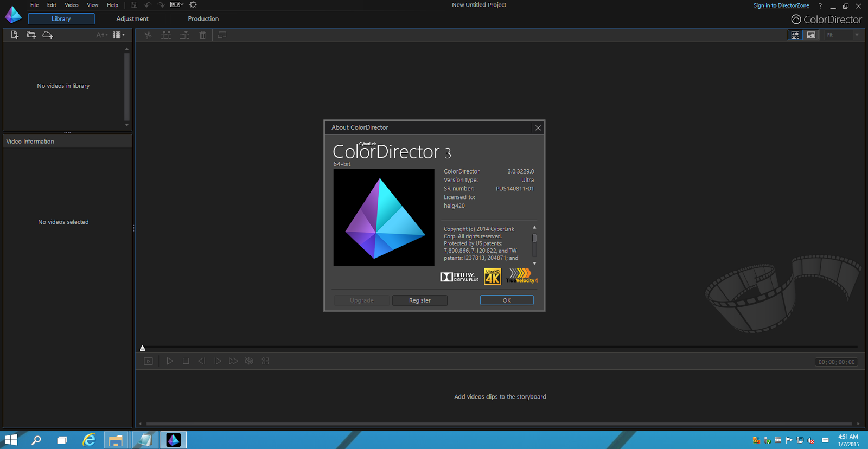
Task: Click the ColorDirector taskbar icon
Action: click(174, 440)
